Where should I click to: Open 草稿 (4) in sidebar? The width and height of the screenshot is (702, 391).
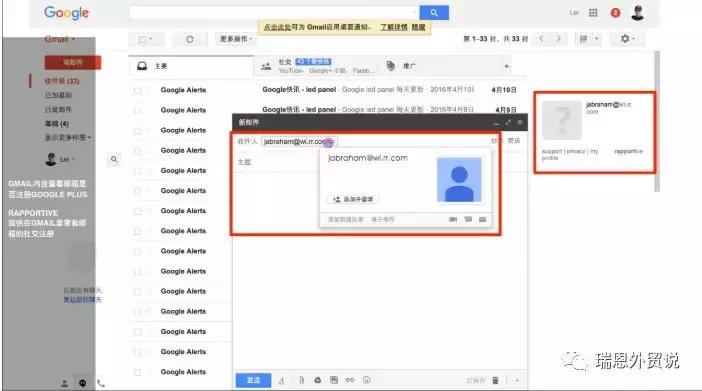point(56,124)
